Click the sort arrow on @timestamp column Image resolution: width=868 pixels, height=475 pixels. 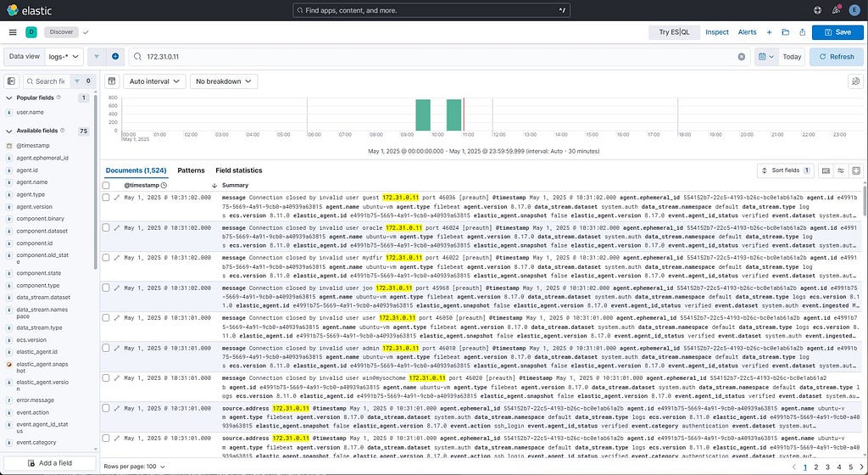coord(214,186)
